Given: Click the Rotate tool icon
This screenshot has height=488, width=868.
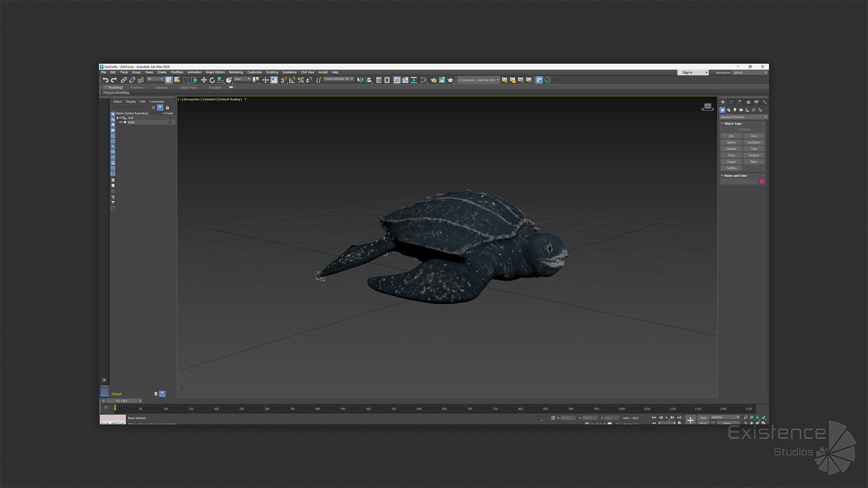Looking at the screenshot, I should (x=212, y=80).
